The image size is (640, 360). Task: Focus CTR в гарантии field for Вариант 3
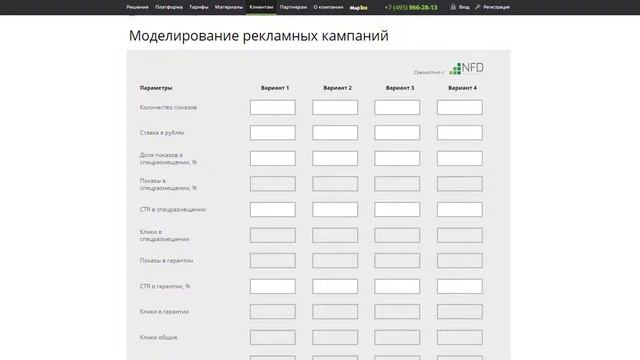(x=397, y=286)
